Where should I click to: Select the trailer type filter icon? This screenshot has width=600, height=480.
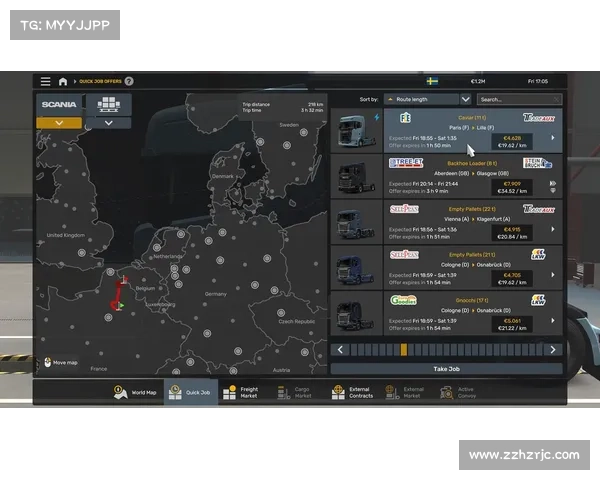pyautogui.click(x=109, y=104)
